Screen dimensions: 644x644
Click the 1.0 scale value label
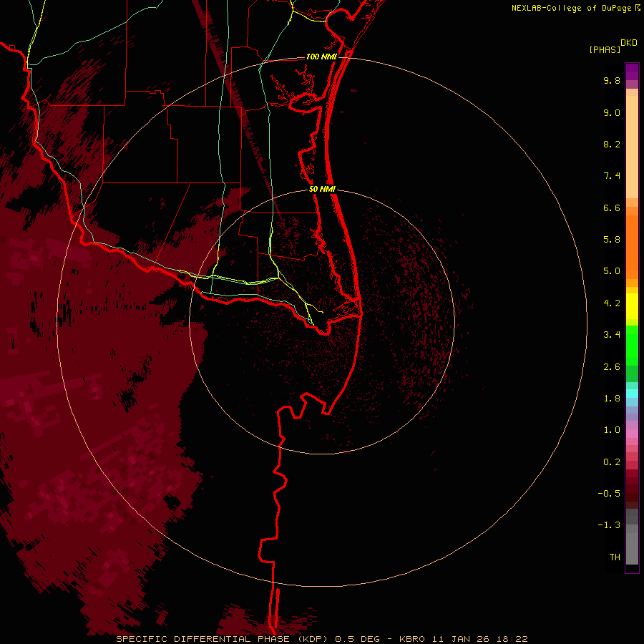[x=612, y=430]
